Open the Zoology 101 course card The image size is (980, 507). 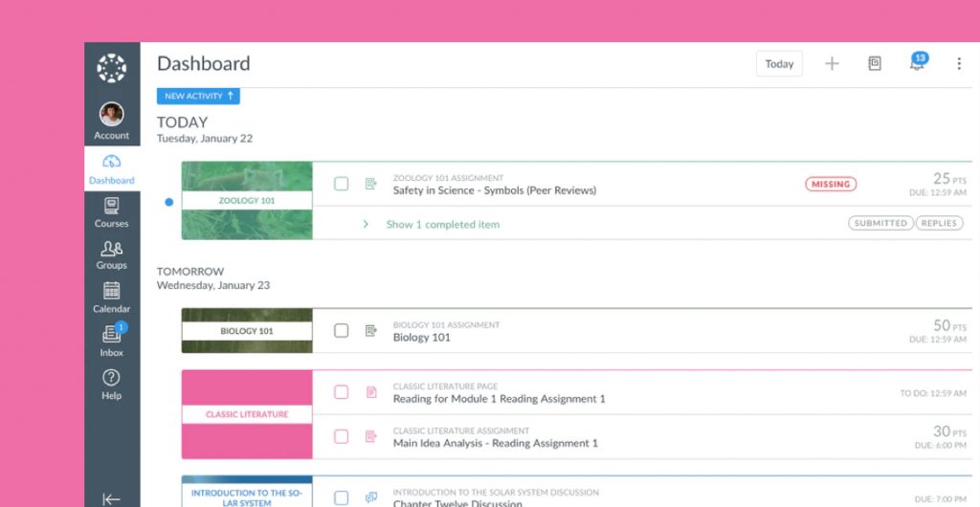click(247, 201)
